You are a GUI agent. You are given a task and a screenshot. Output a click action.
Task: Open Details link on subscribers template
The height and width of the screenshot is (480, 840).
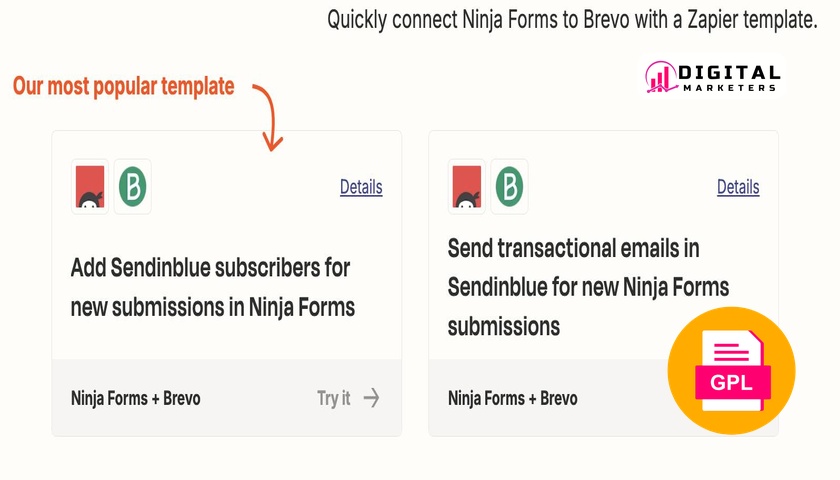[x=361, y=187]
